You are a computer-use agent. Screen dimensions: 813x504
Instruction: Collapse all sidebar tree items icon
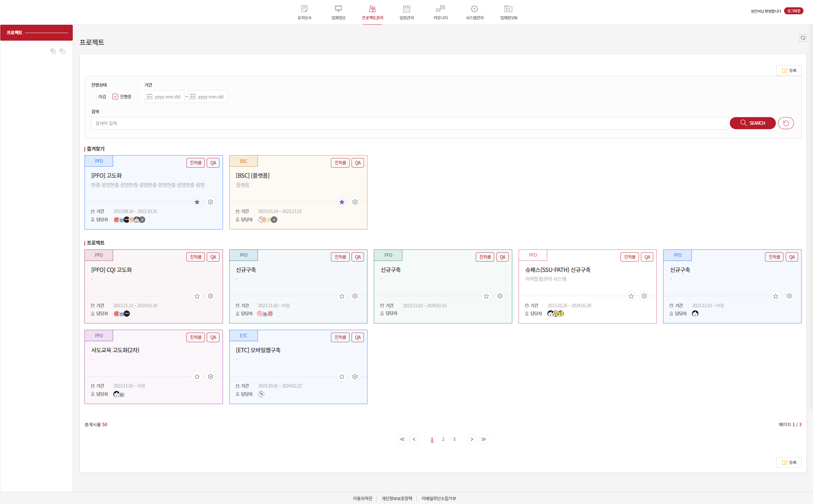(x=62, y=51)
